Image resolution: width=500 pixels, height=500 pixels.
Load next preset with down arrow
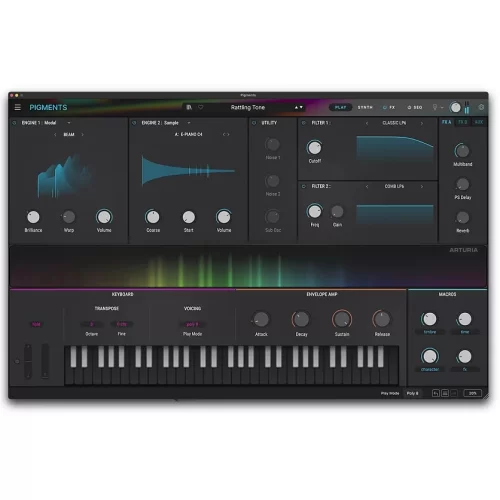(x=301, y=107)
